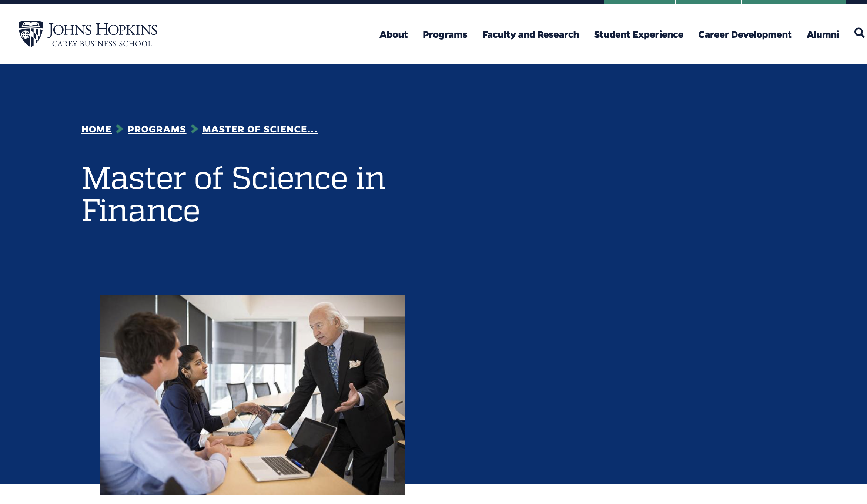Open the MASTER OF SCIENCE... breadcrumb link
This screenshot has height=504, width=867.
[260, 129]
